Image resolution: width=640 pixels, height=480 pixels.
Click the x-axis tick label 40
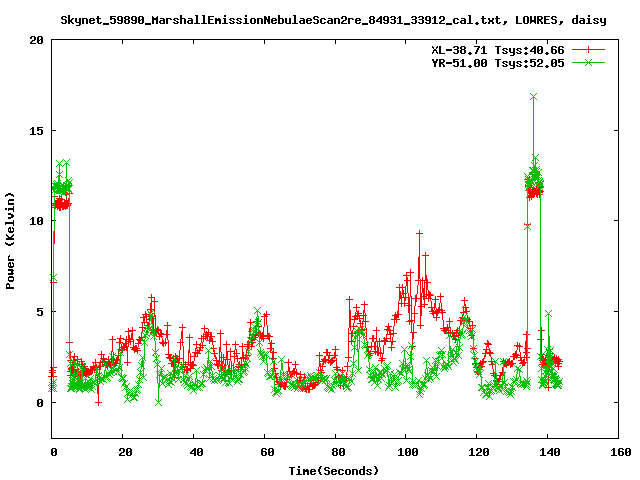pos(196,452)
